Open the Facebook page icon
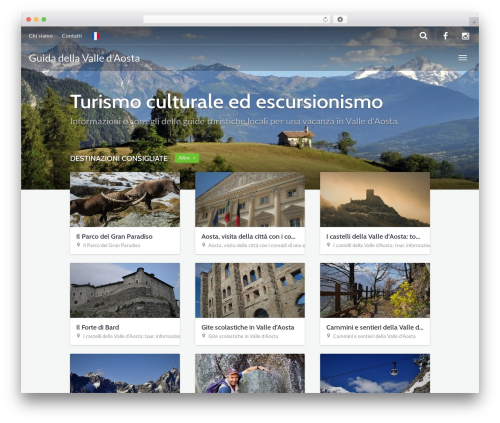The image size is (500, 423). coord(445,36)
